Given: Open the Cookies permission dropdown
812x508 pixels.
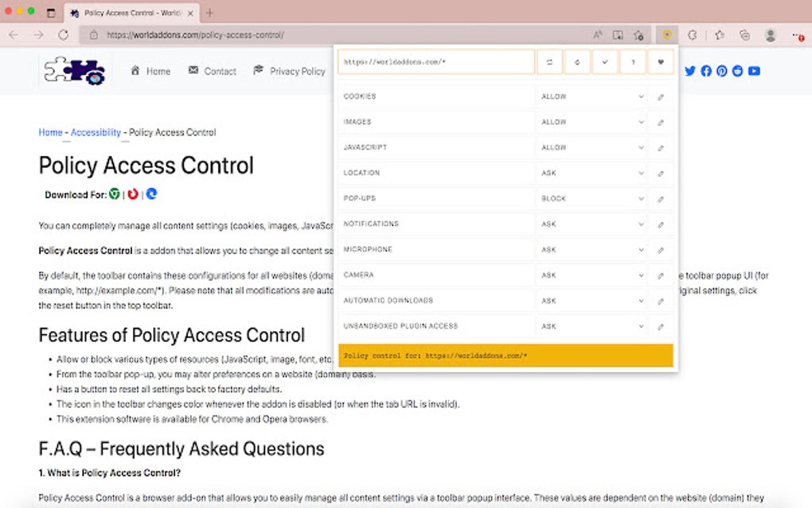Looking at the screenshot, I should 592,97.
